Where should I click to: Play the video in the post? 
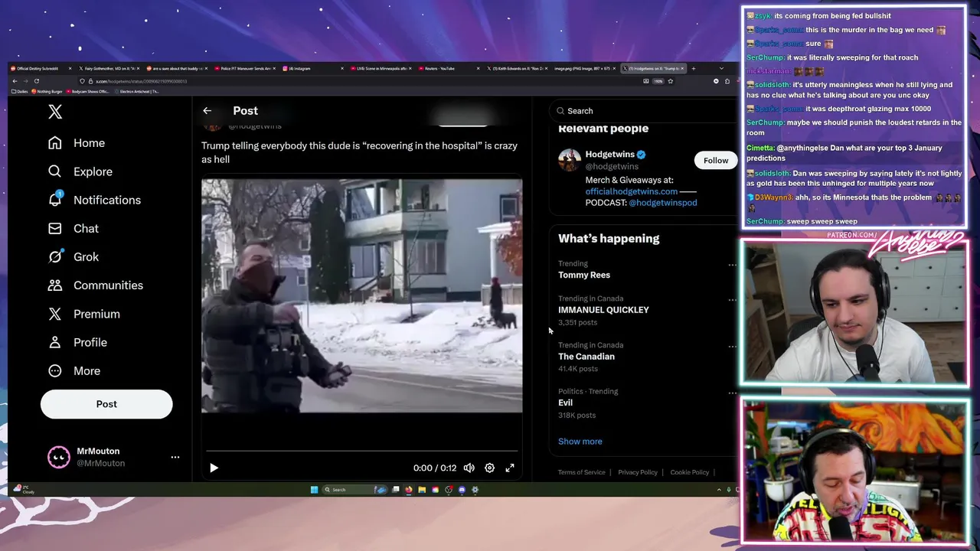pos(214,468)
